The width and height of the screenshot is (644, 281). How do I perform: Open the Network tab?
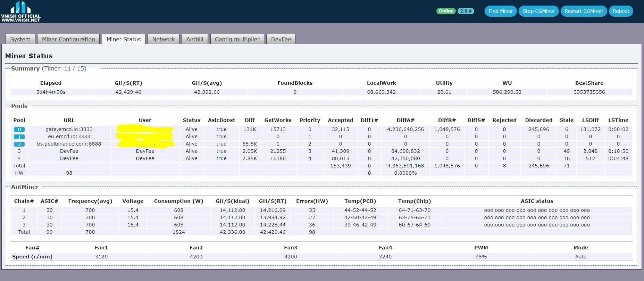(164, 39)
